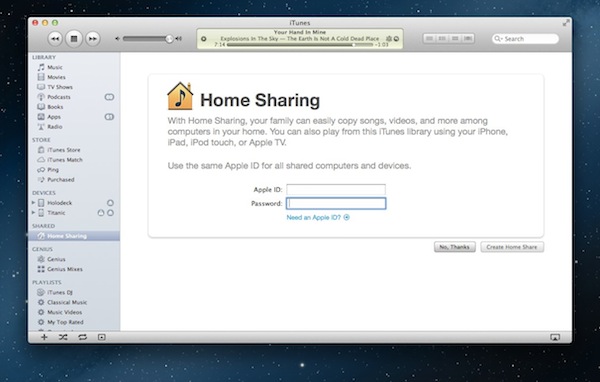Click the song progress bar

(x=300, y=45)
